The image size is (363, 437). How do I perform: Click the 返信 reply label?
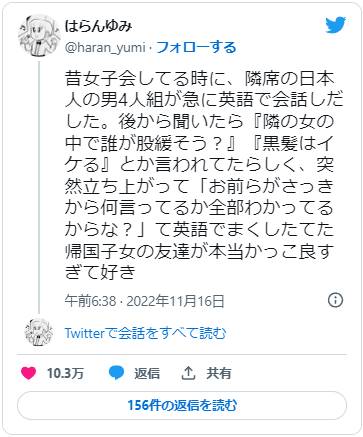[x=147, y=373]
